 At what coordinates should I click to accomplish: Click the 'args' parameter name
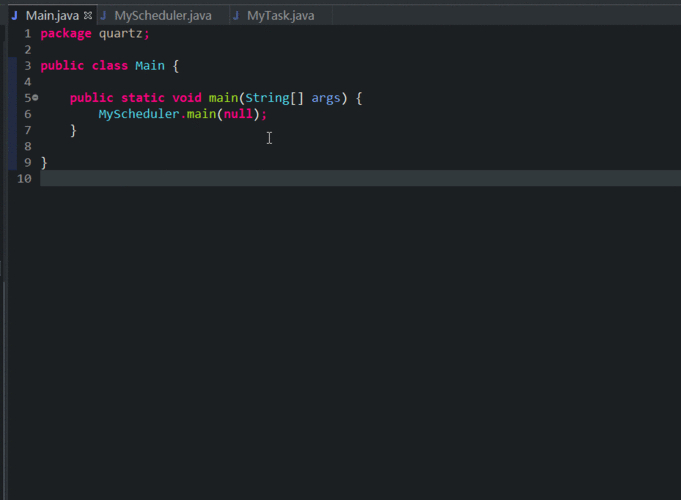(x=326, y=98)
